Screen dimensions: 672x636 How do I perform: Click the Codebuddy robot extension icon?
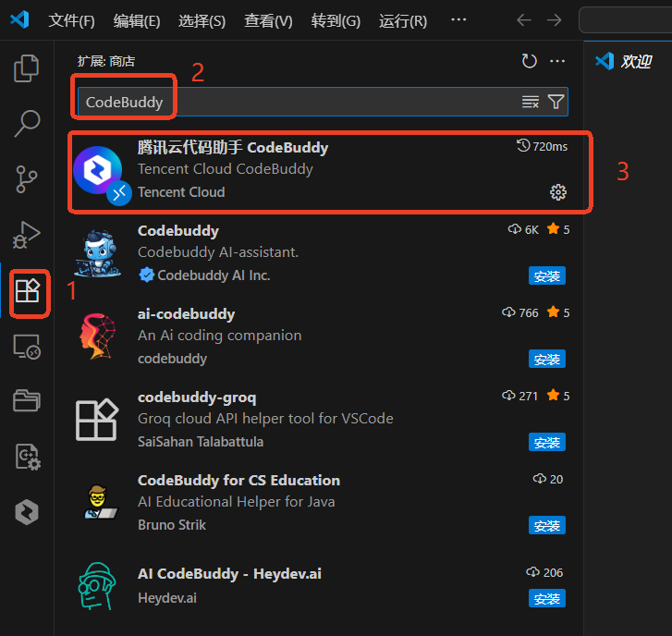click(98, 253)
